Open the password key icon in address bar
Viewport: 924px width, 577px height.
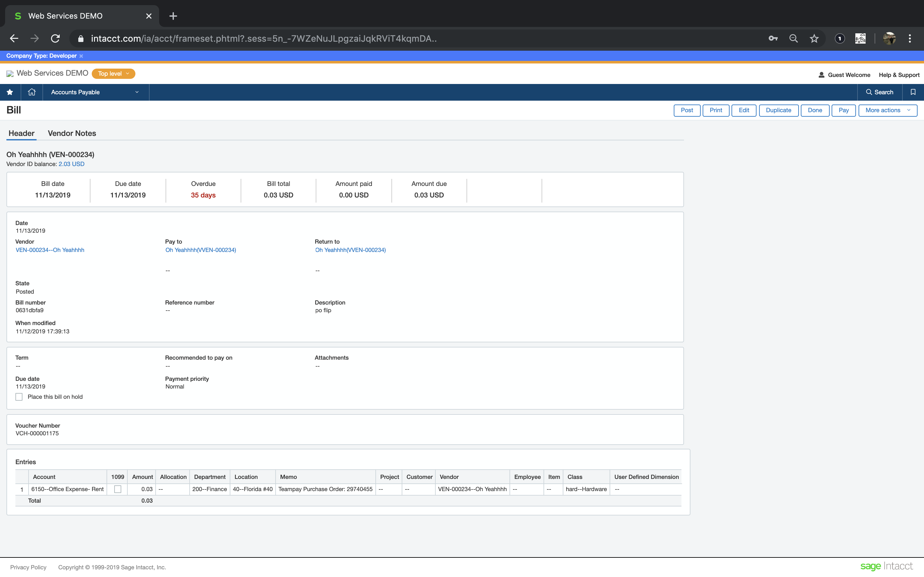pyautogui.click(x=773, y=38)
